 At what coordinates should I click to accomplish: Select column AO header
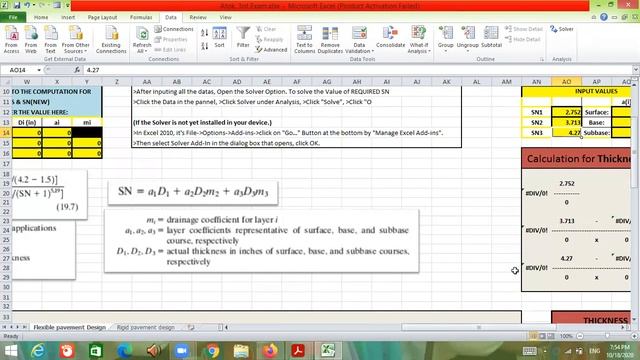pyautogui.click(x=566, y=82)
